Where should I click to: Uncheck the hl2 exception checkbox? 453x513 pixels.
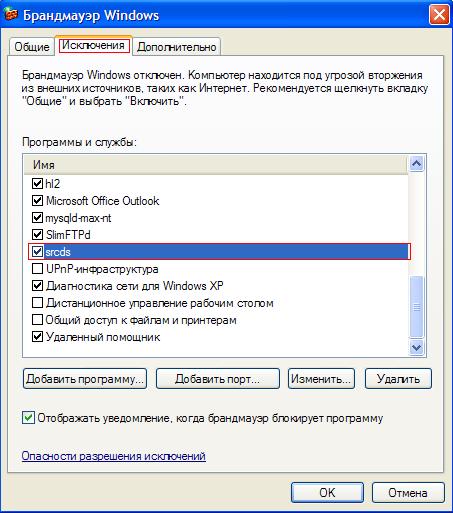point(37,183)
